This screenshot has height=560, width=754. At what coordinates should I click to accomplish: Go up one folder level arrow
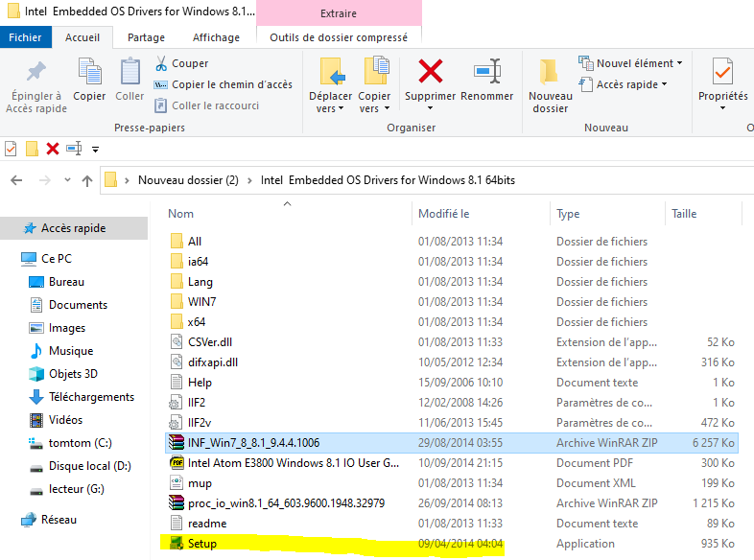87,180
